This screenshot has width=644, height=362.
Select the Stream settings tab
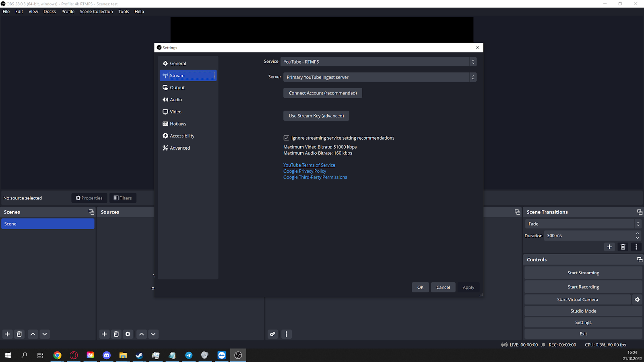tap(188, 76)
